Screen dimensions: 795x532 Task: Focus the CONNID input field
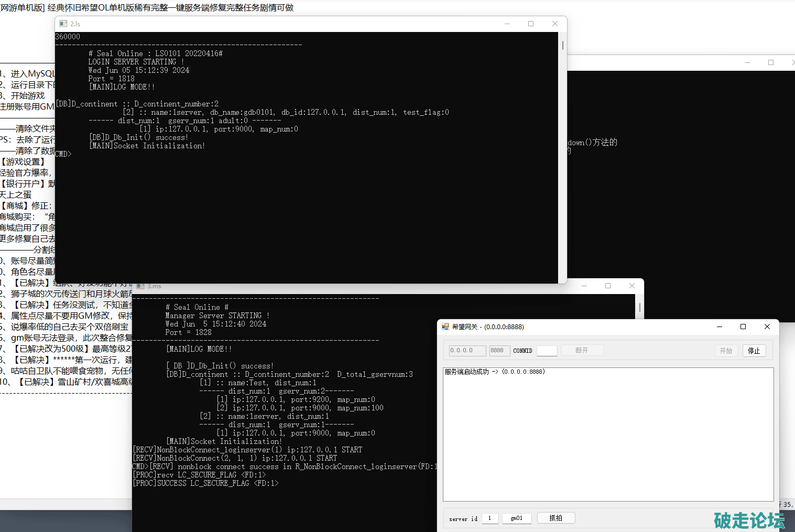(x=547, y=351)
